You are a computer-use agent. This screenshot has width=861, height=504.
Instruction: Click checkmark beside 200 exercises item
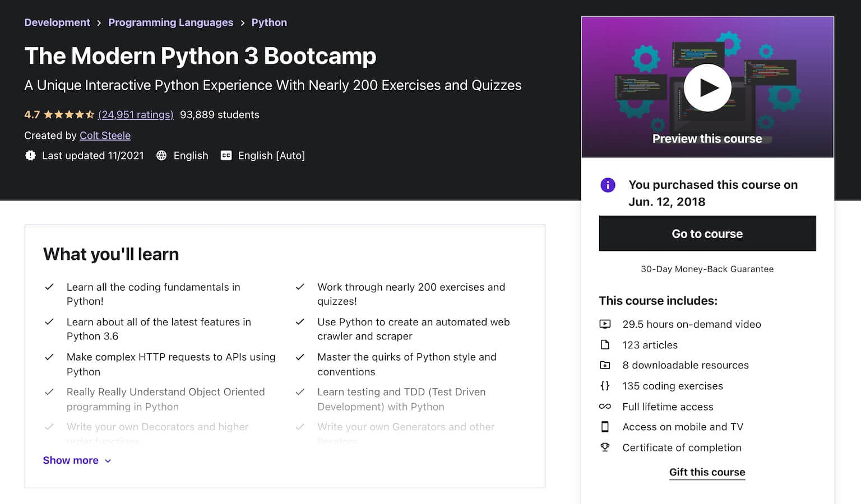click(300, 287)
